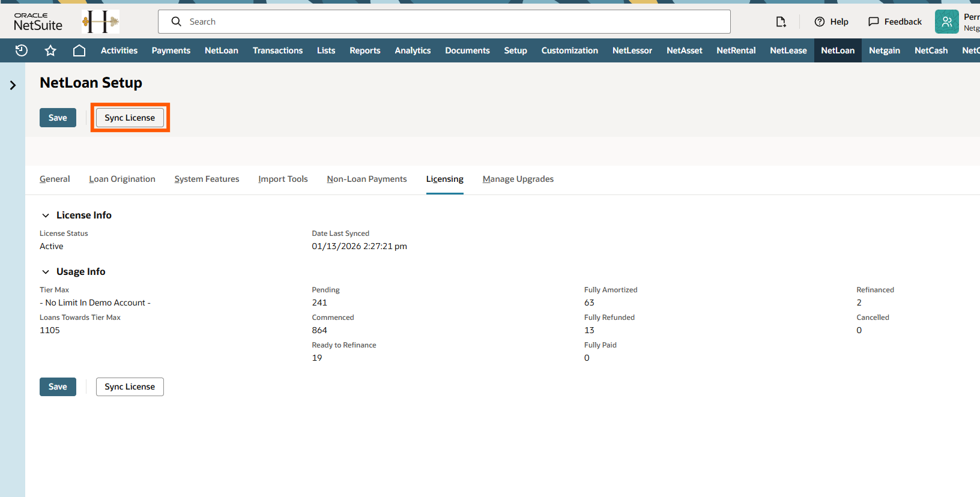Open the Manage Upgrades tab
Screen dimensions: 980x497
(x=518, y=179)
